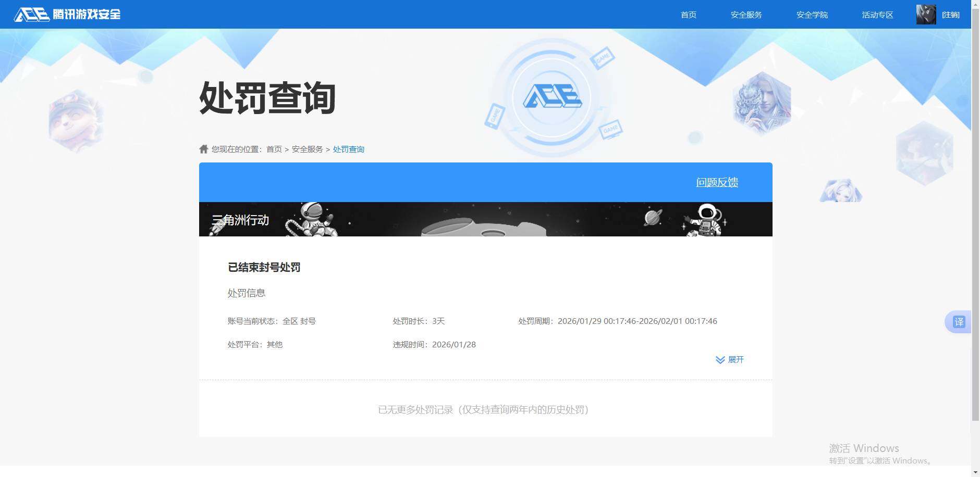Click the home icon in the breadcrumb

[204, 149]
